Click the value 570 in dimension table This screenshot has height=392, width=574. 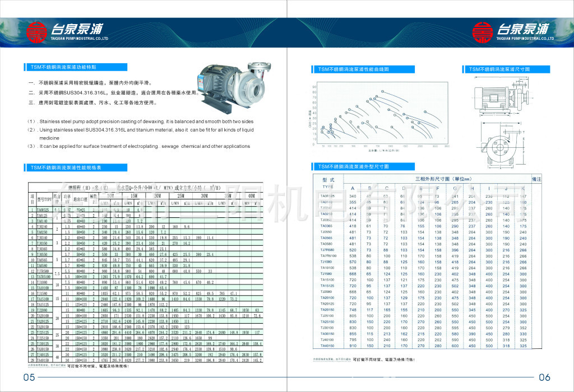click(353, 262)
